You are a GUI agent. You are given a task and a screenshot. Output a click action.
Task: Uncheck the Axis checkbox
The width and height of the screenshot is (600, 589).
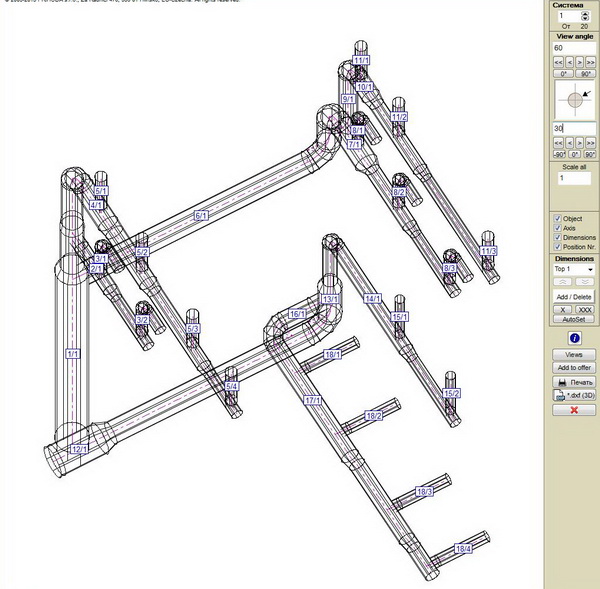coord(558,228)
